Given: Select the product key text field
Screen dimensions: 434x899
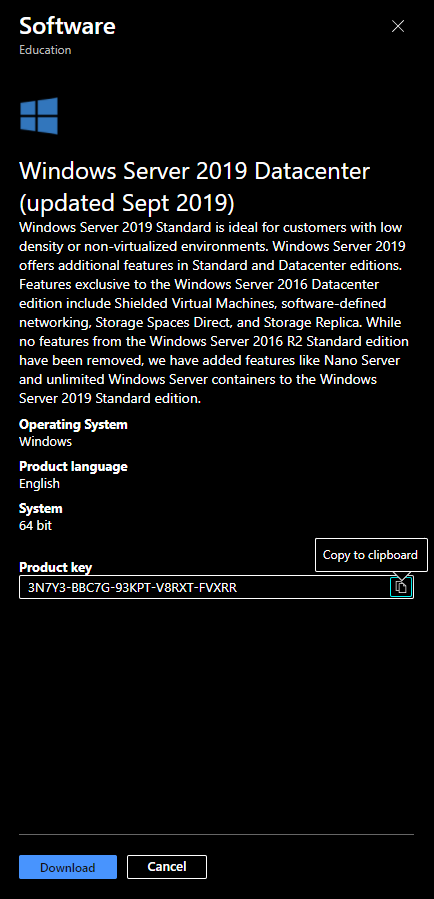Looking at the screenshot, I should pyautogui.click(x=216, y=587).
